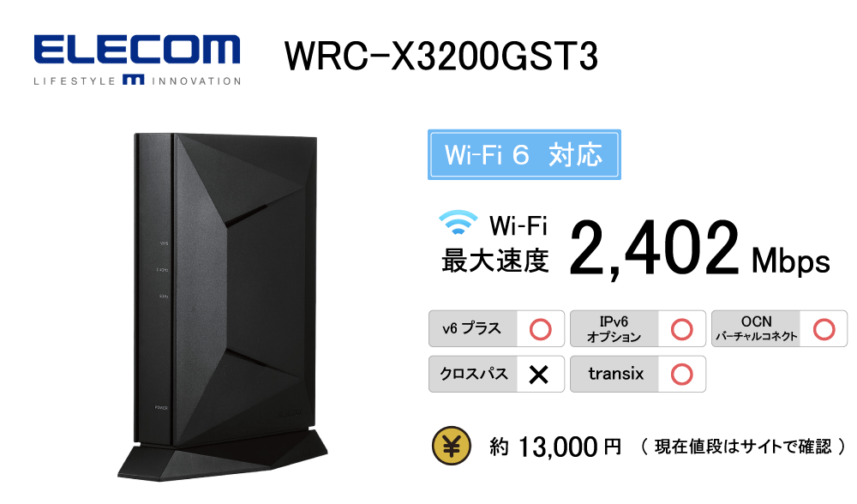857x504 pixels.
Task: Click the 現在値段はサイトで確認 note
Action: coord(743,446)
